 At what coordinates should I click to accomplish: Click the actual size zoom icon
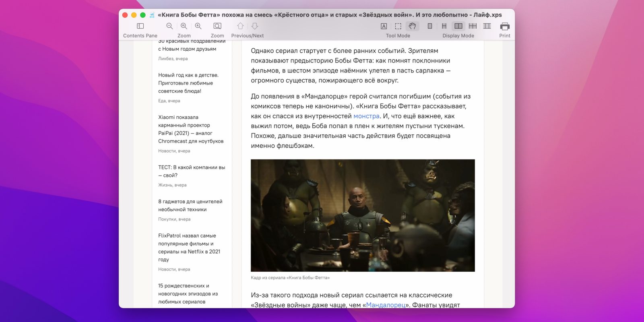tap(184, 26)
